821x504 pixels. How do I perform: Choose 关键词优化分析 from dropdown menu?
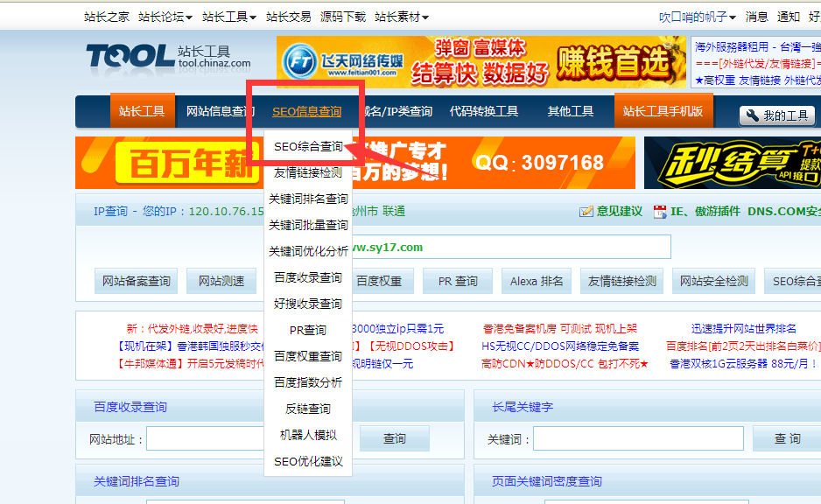click(308, 251)
